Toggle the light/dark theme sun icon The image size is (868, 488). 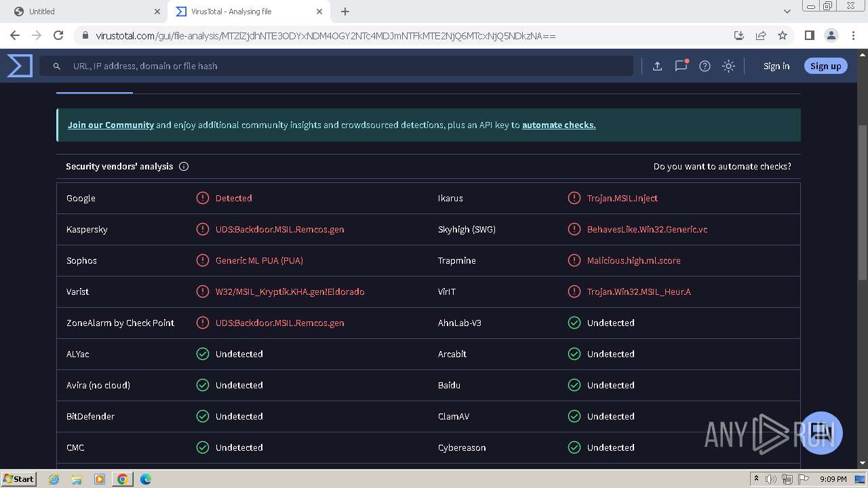(x=728, y=66)
